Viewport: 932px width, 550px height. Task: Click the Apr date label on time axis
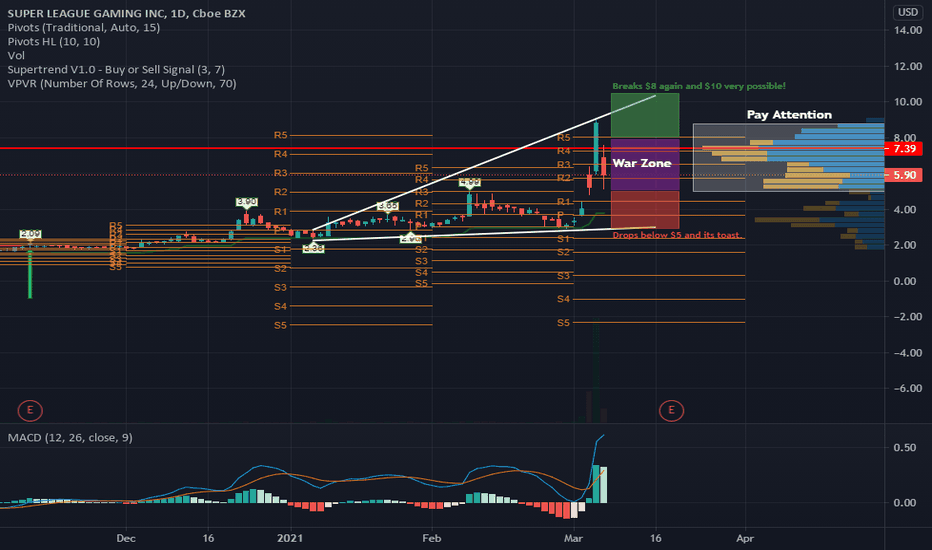(745, 538)
